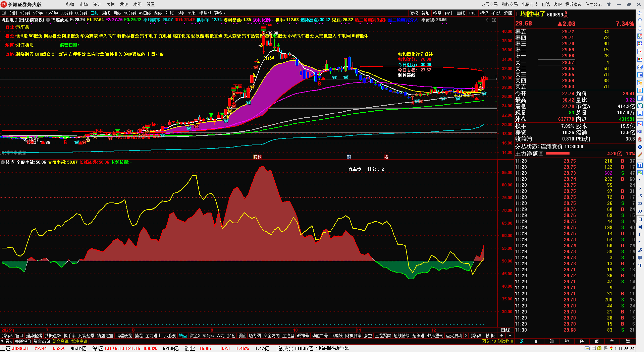Show more indicator tabs with the arrow
This screenshot has height=352, width=644.
click(466, 336)
